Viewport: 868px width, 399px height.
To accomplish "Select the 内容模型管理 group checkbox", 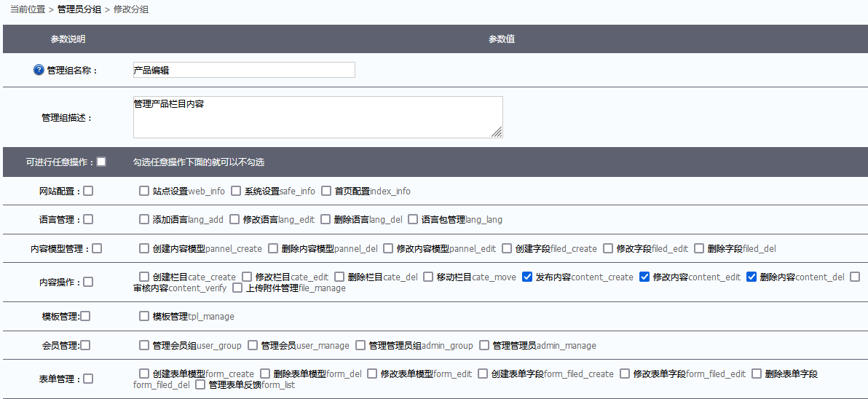I will [x=97, y=248].
